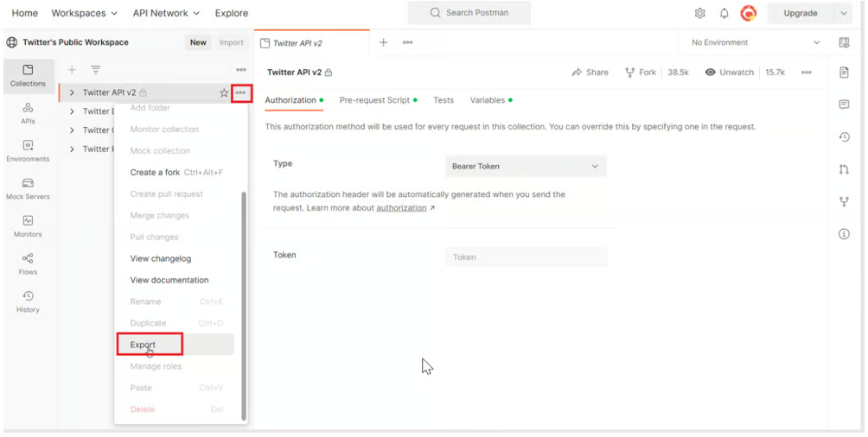This screenshot has width=868, height=437.
Task: Go to Home in top navigation
Action: click(x=25, y=13)
